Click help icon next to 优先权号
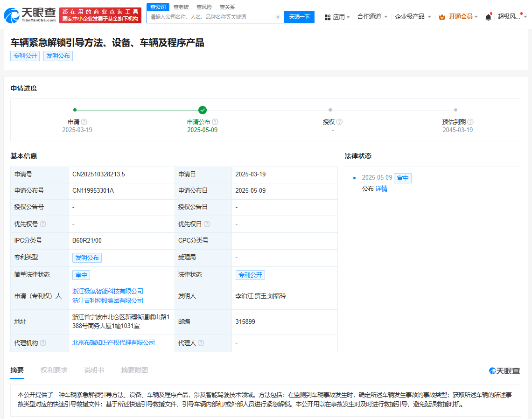532x419 pixels. pos(43,224)
